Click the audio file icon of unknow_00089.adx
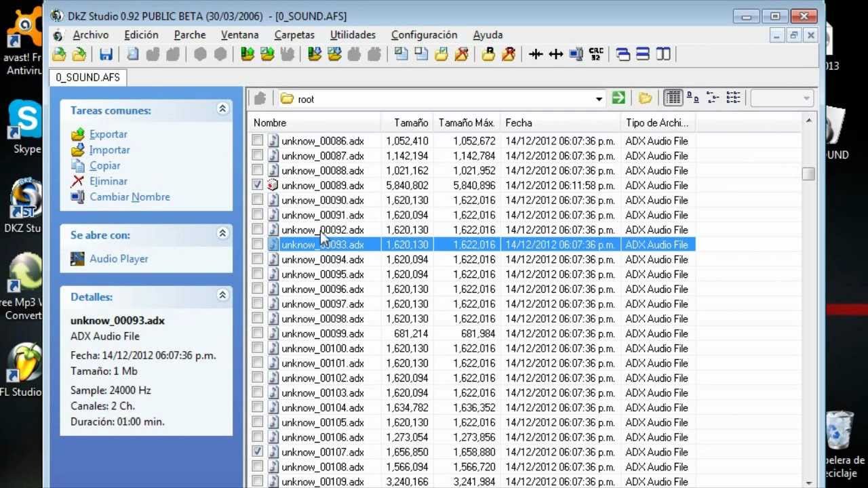Screen dimensions: 868x488 point(273,185)
